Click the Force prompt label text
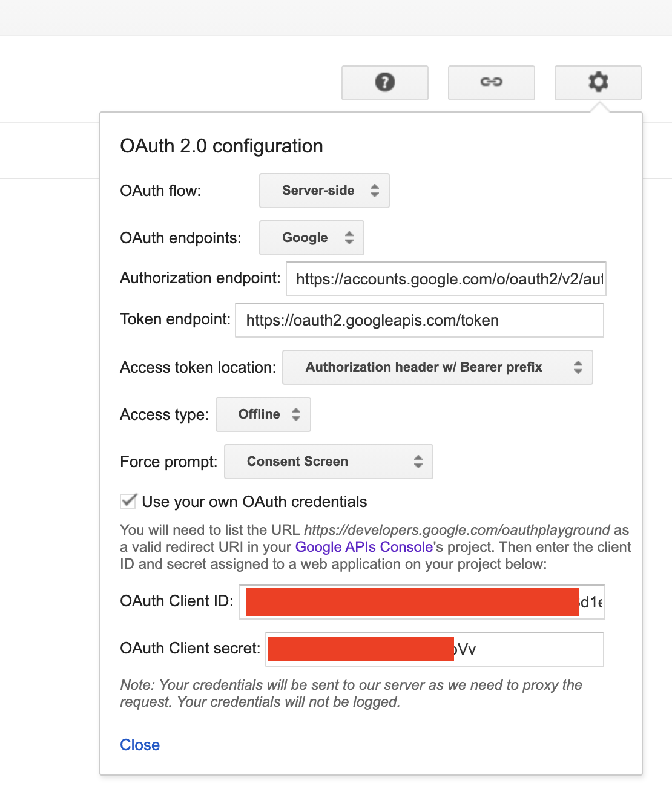Screen dimensions: 672x812 [168, 462]
